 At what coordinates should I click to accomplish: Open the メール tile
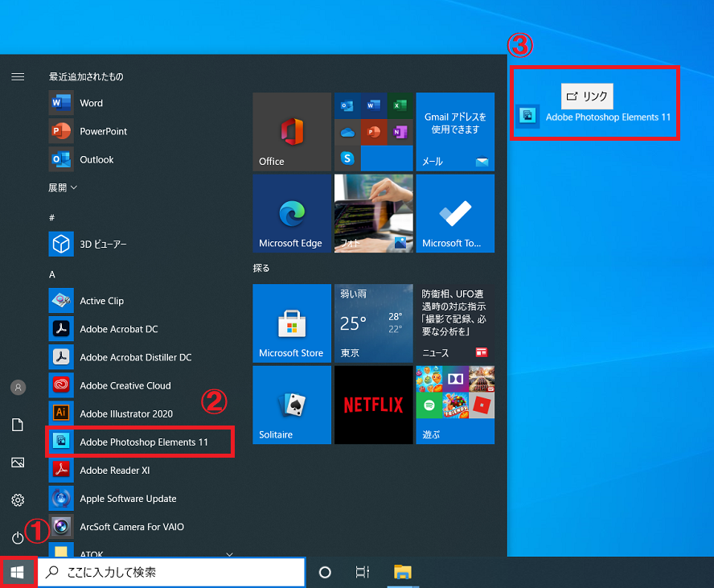(455, 132)
